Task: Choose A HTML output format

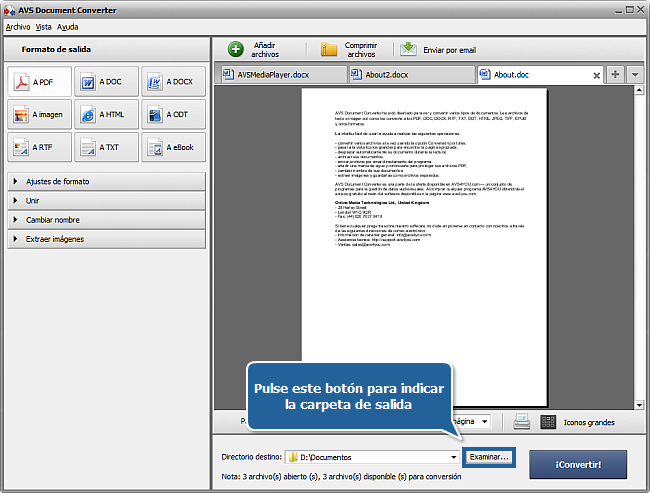Action: click(x=107, y=114)
